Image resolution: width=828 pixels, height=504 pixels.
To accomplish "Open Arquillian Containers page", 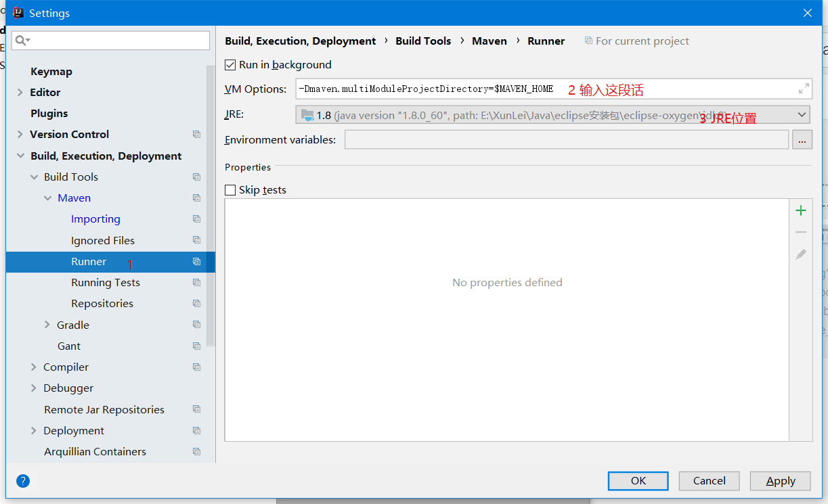I will point(95,452).
